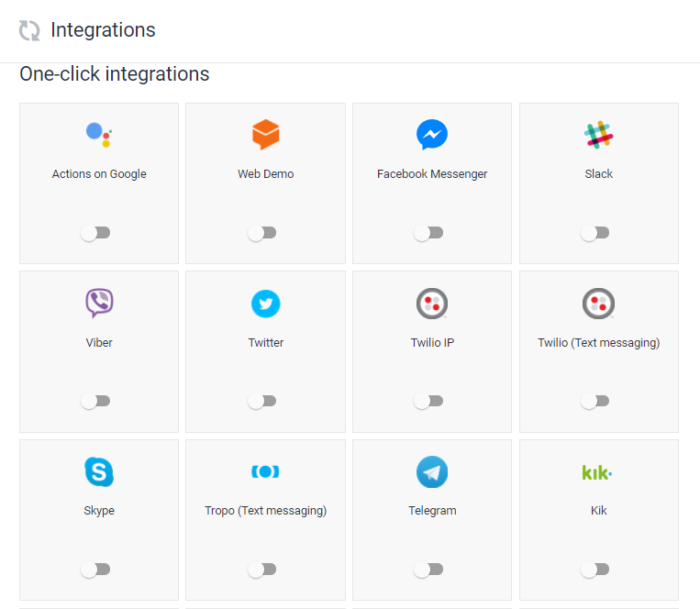Click the purple Viber phone icon
700x609 pixels.
99,303
